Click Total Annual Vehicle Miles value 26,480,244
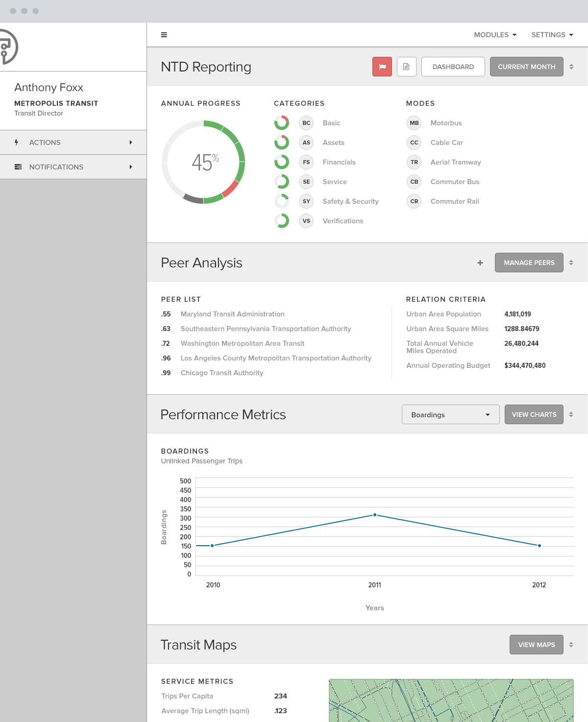Viewport: 588px width, 722px height. click(521, 343)
